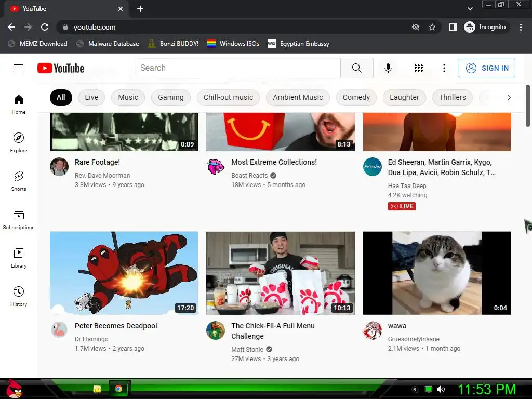Open Matt Stonie channel avatar
Screen dimensions: 532x399
coord(216,330)
